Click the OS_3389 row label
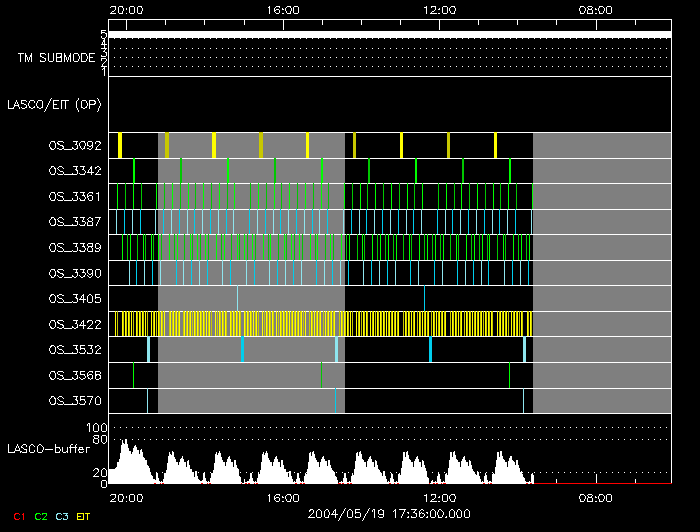This screenshot has width=700, height=532. click(x=75, y=247)
